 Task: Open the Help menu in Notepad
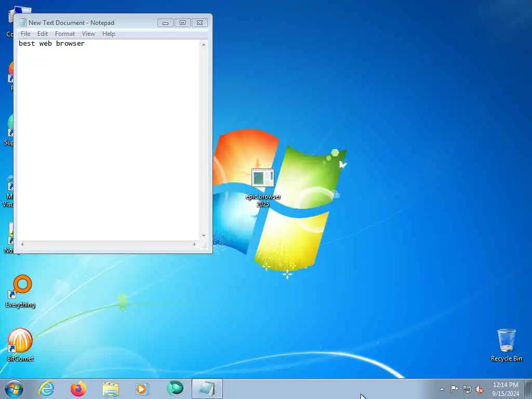tap(109, 34)
